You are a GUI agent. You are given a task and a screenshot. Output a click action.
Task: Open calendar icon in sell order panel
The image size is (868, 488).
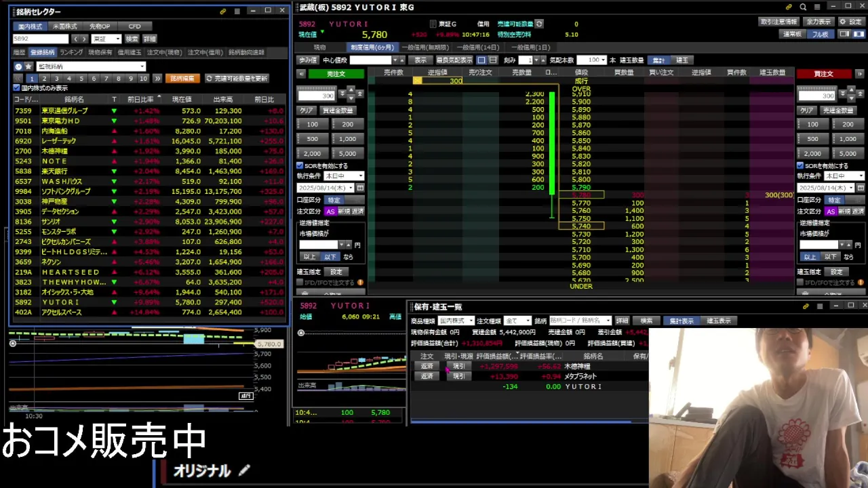tap(360, 188)
